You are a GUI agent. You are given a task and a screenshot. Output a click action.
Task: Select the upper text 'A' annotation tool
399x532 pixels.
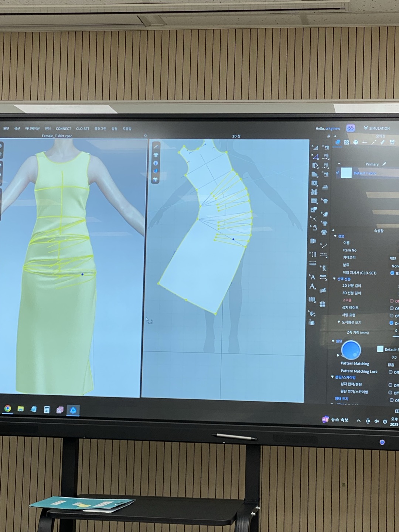[x=313, y=277]
